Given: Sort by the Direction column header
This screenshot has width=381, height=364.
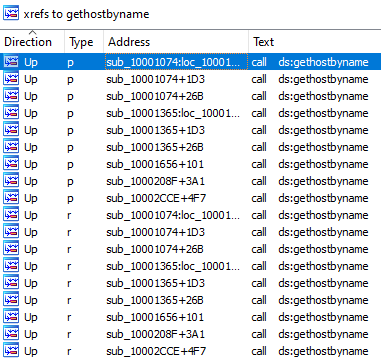Looking at the screenshot, I should point(32,42).
